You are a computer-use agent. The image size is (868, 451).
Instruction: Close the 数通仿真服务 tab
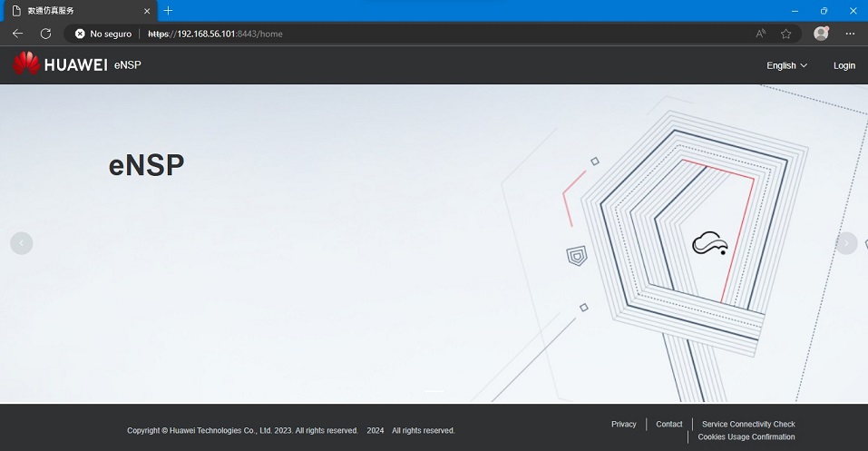click(147, 10)
